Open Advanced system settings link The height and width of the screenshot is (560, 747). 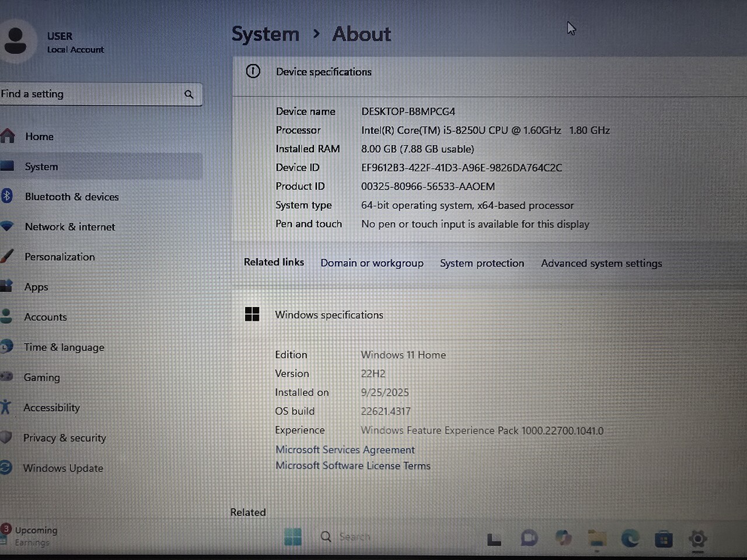click(601, 263)
